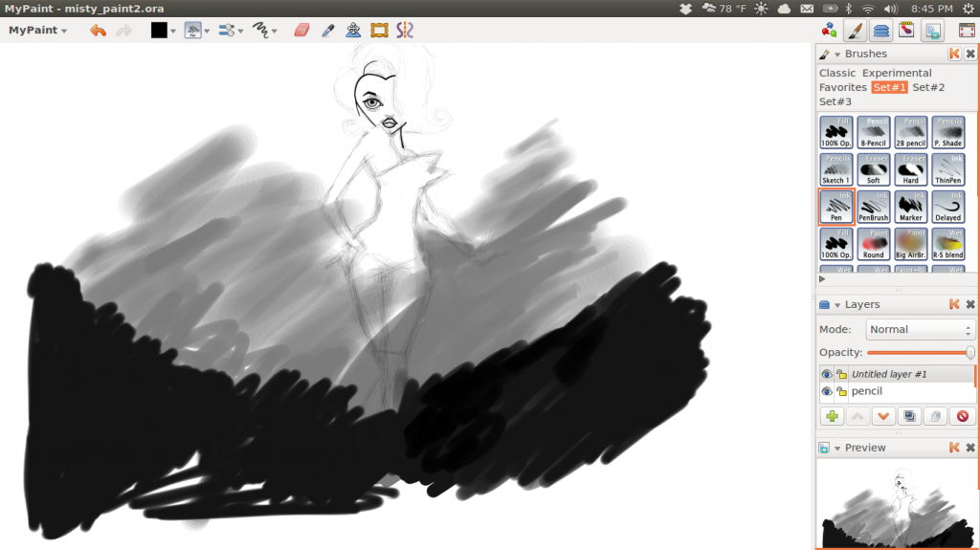Viewport: 980px width, 550px height.
Task: Undock the Layers panel with orange K
Action: 954,304
